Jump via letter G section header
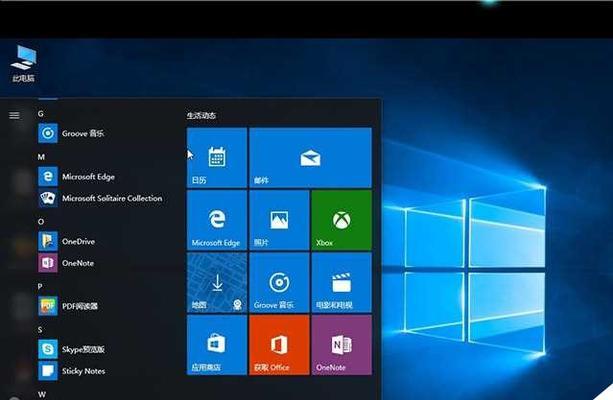The width and height of the screenshot is (613, 400). [41, 114]
